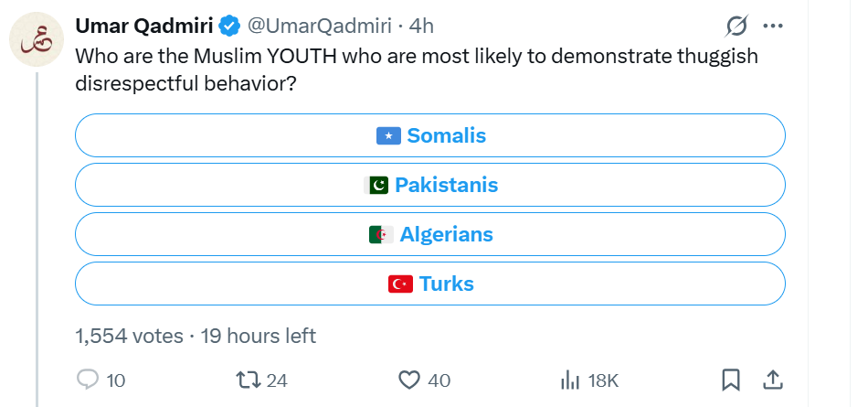This screenshot has height=407, width=868.
Task: Open view analytics bar chart icon
Action: [570, 380]
